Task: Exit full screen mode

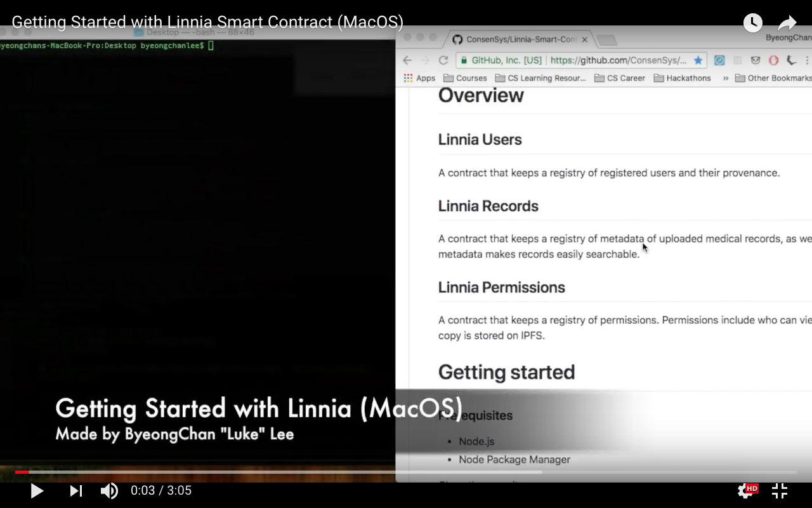Action: click(780, 491)
